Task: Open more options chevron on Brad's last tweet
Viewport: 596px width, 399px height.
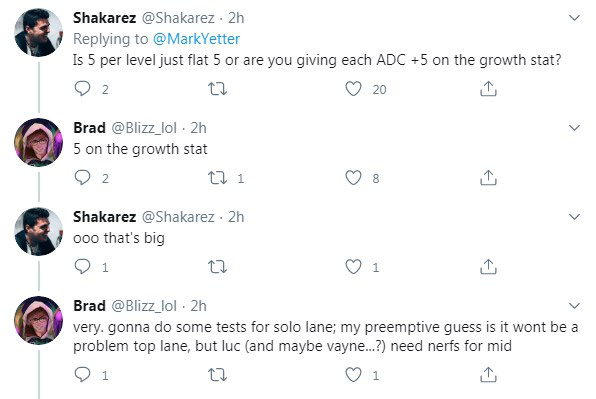Action: click(x=574, y=306)
